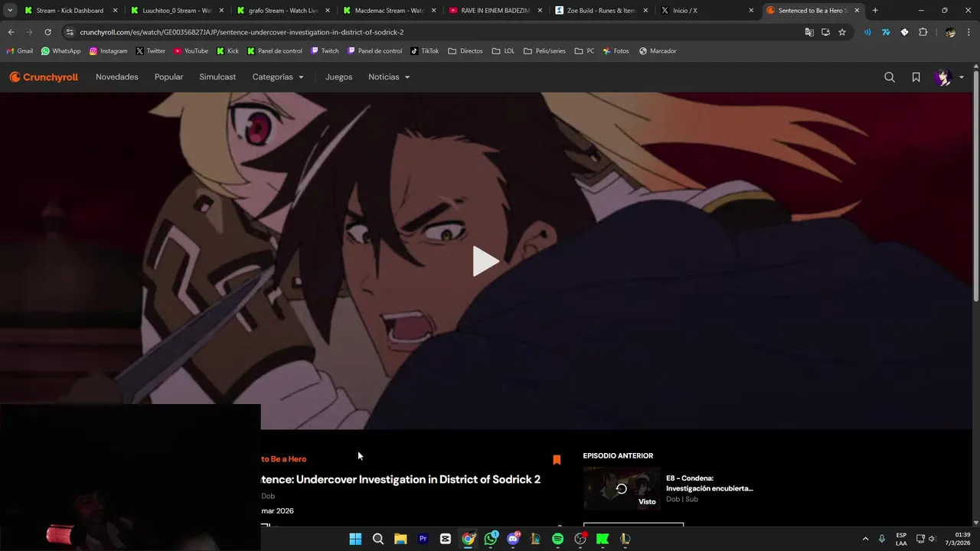Image resolution: width=980 pixels, height=551 pixels.
Task: Expand the Pelis/series bookmark folder
Action: click(x=544, y=51)
